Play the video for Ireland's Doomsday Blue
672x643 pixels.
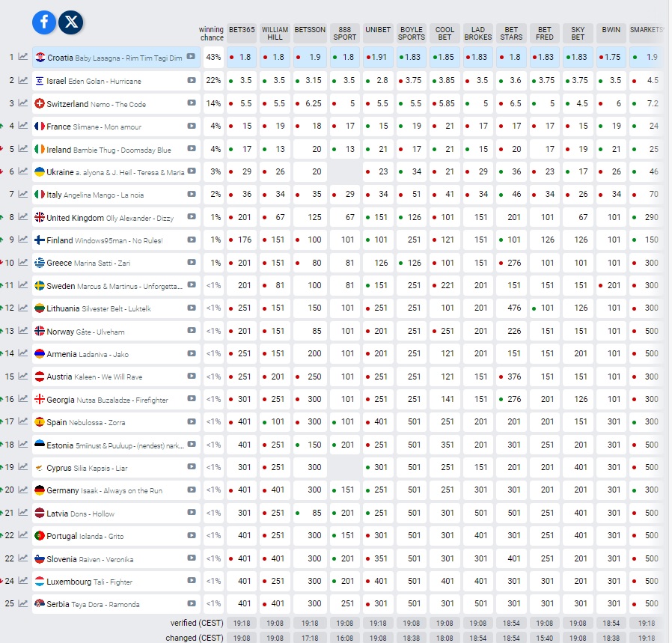pyautogui.click(x=192, y=149)
